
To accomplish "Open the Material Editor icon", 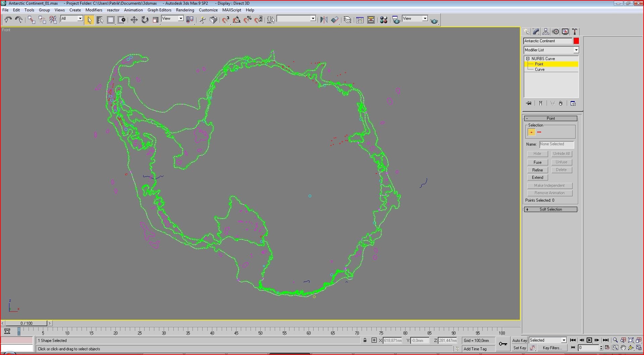I will coord(384,20).
